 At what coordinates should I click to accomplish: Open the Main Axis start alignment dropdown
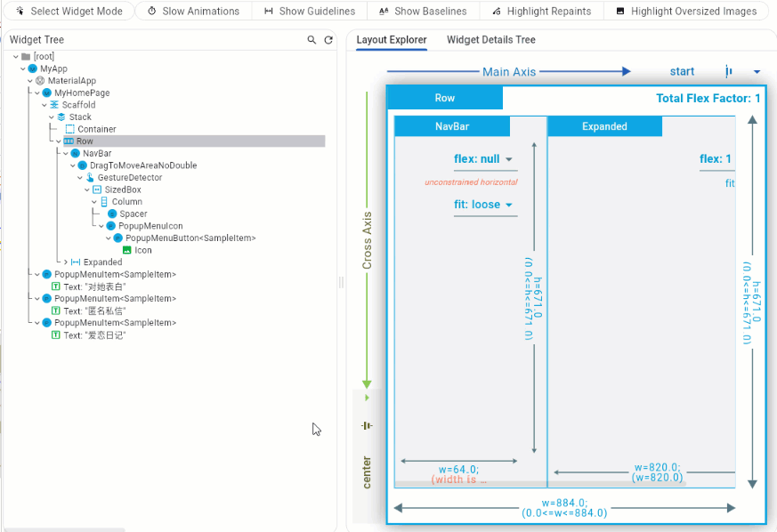point(757,72)
